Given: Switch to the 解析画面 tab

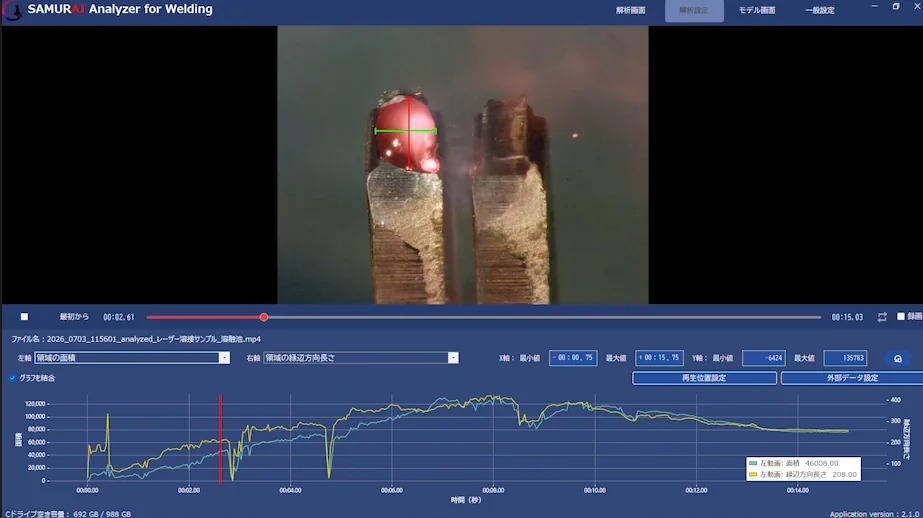Looking at the screenshot, I should [630, 11].
